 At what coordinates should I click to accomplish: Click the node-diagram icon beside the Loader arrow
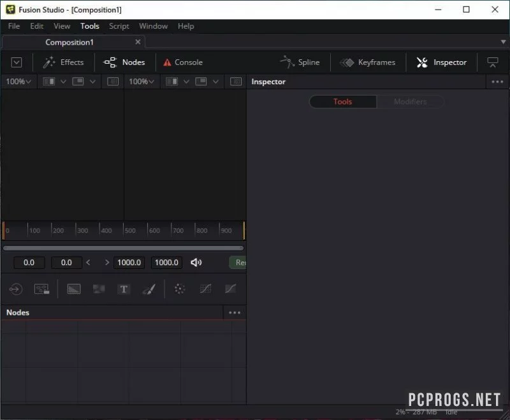coord(41,289)
